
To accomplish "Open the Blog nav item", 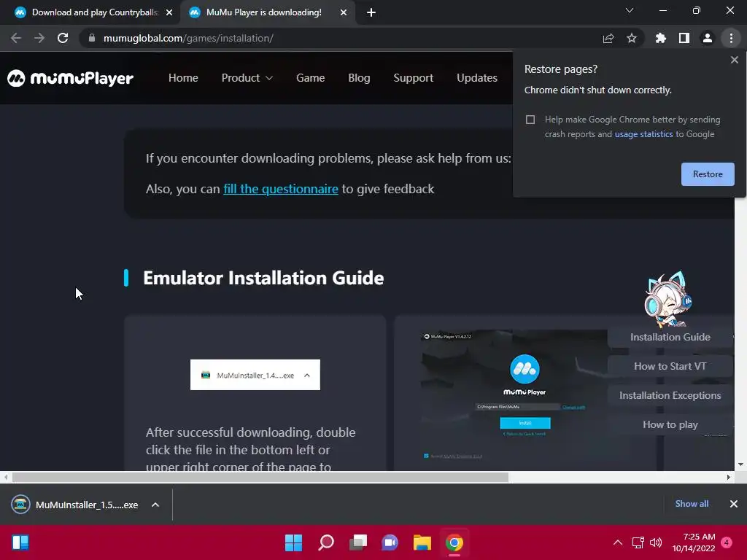I will pos(359,78).
